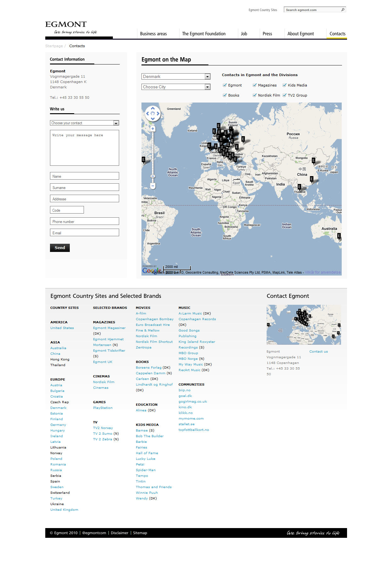Open the United Kingdom country site link

tap(64, 510)
